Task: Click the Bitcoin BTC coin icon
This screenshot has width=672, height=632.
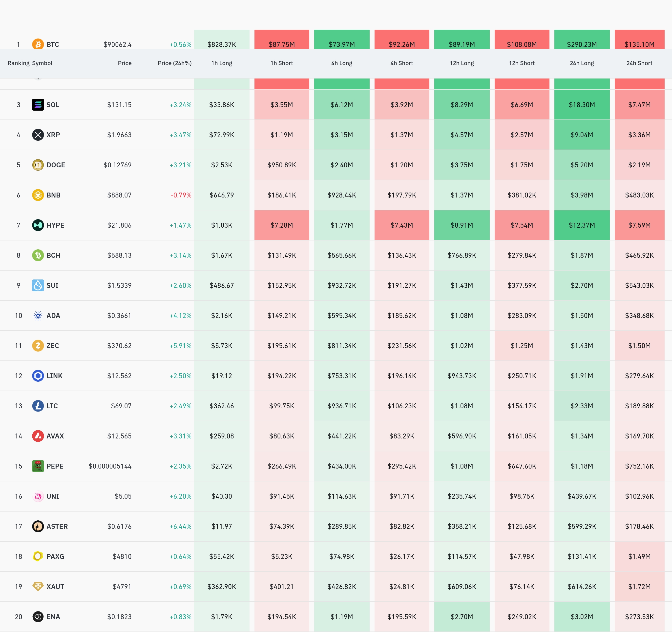Action: pos(38,44)
